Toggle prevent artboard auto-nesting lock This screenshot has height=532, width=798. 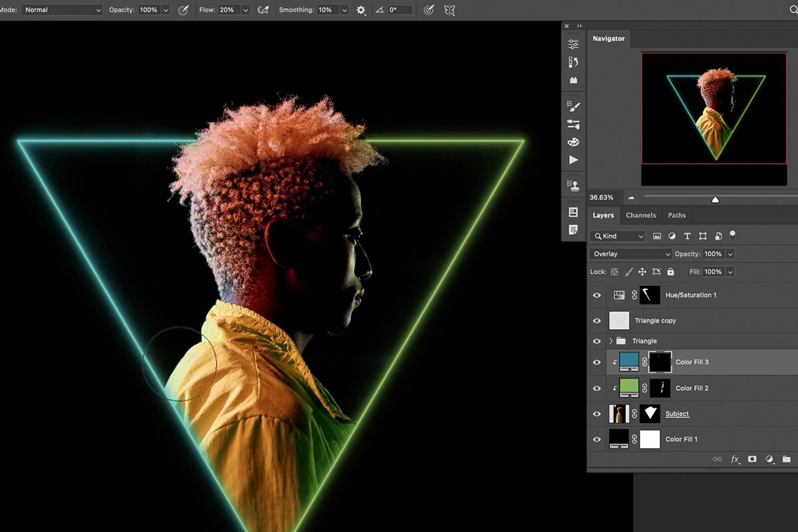click(656, 272)
